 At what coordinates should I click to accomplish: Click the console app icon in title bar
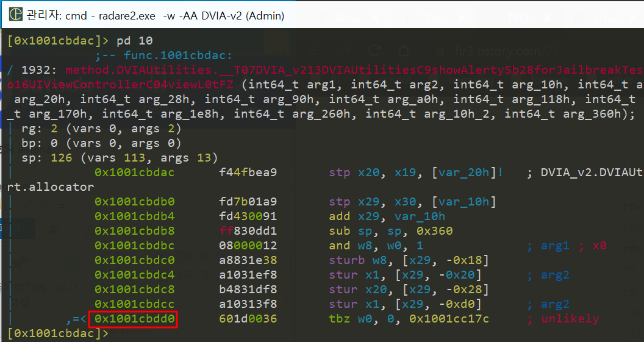(x=15, y=15)
